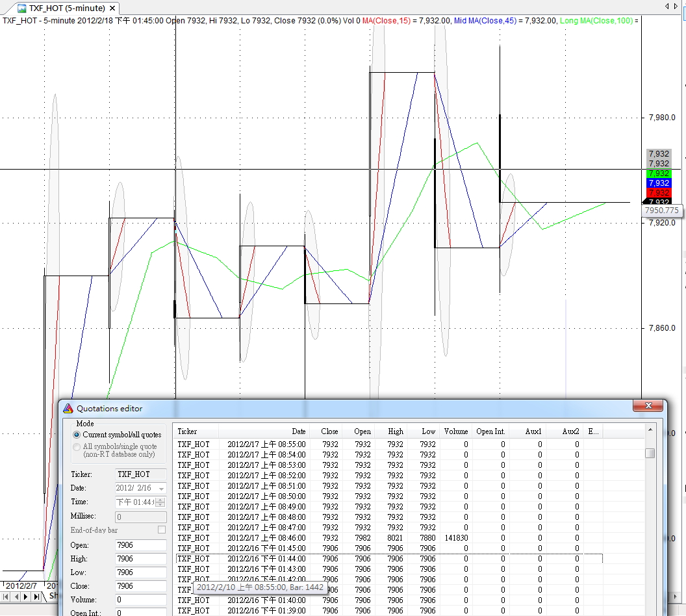Image resolution: width=686 pixels, height=616 pixels.
Task: Go to next chart sheet
Action: click(x=26, y=597)
